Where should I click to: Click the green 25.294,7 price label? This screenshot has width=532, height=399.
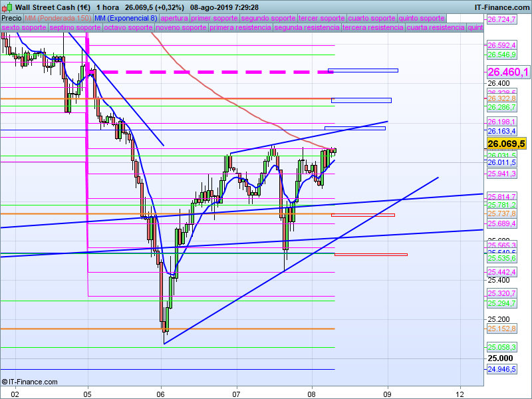pos(502,303)
